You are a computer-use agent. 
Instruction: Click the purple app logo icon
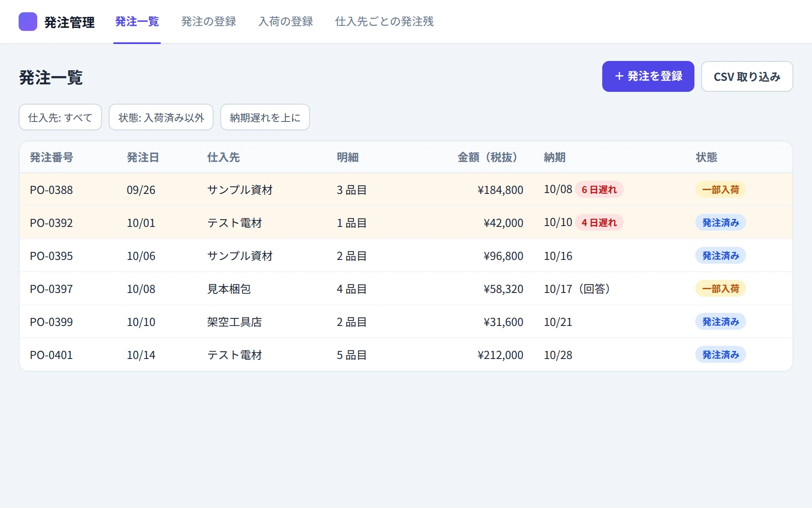pyautogui.click(x=28, y=22)
